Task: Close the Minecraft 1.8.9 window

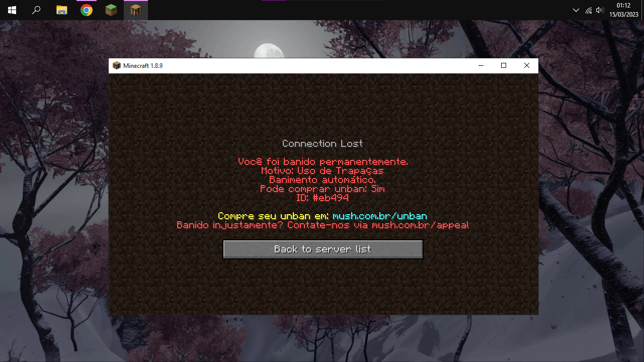Action: click(x=527, y=66)
